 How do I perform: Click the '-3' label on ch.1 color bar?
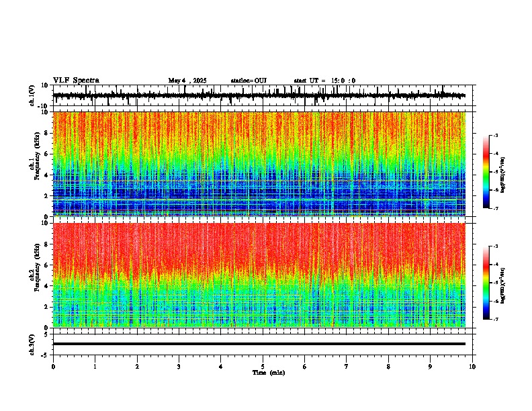496,135
